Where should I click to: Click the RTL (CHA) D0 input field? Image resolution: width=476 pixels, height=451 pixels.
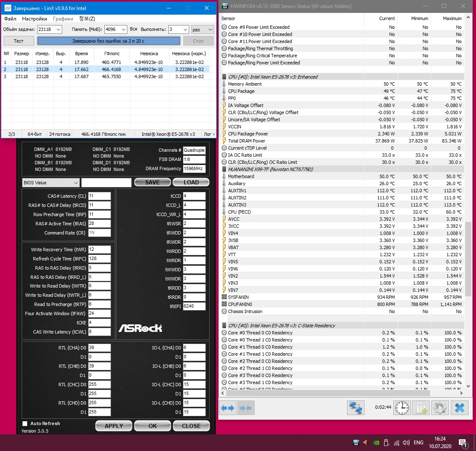(x=99, y=348)
